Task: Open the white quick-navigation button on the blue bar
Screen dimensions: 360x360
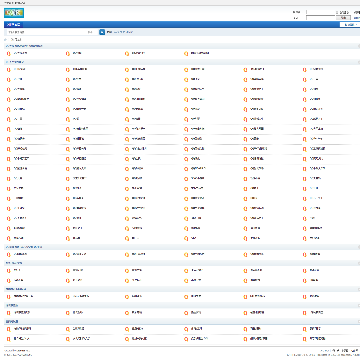Action: click(x=349, y=25)
